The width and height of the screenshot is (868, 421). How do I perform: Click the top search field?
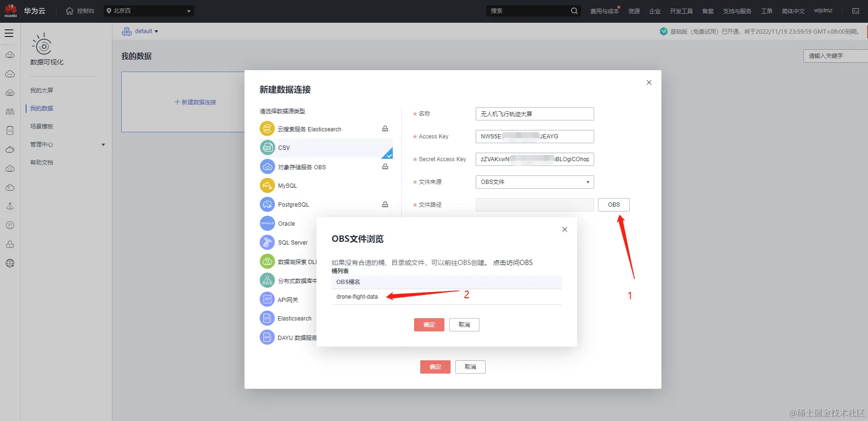click(528, 11)
